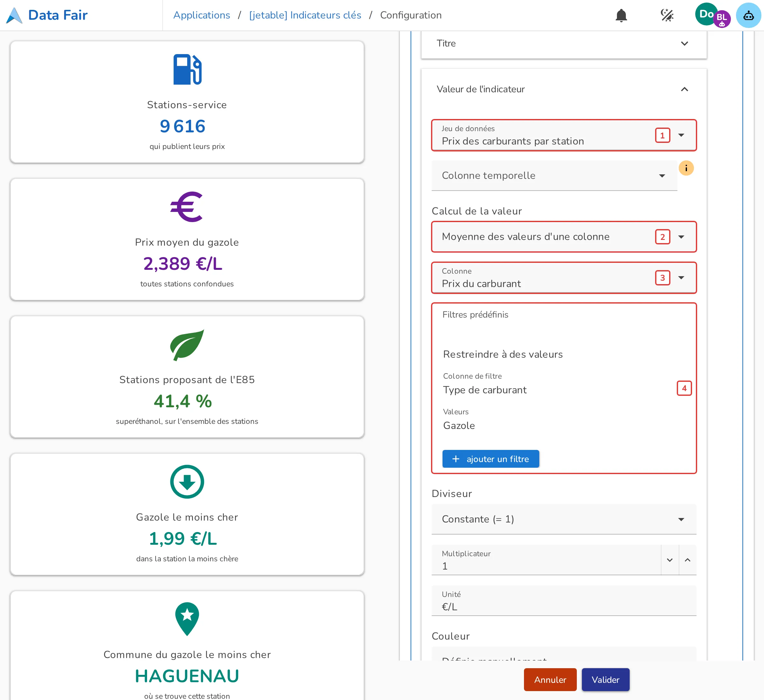
Task: Click the Data Fair logo icon
Action: coord(14,15)
